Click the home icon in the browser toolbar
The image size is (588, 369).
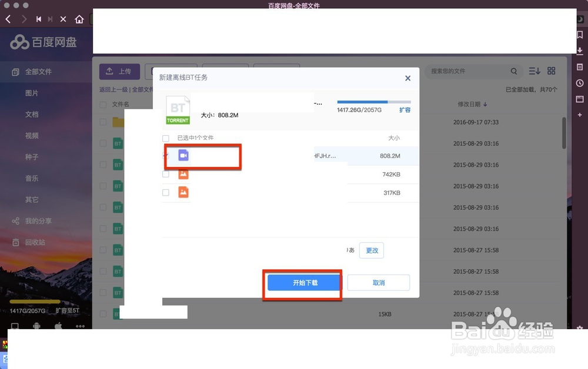click(79, 19)
